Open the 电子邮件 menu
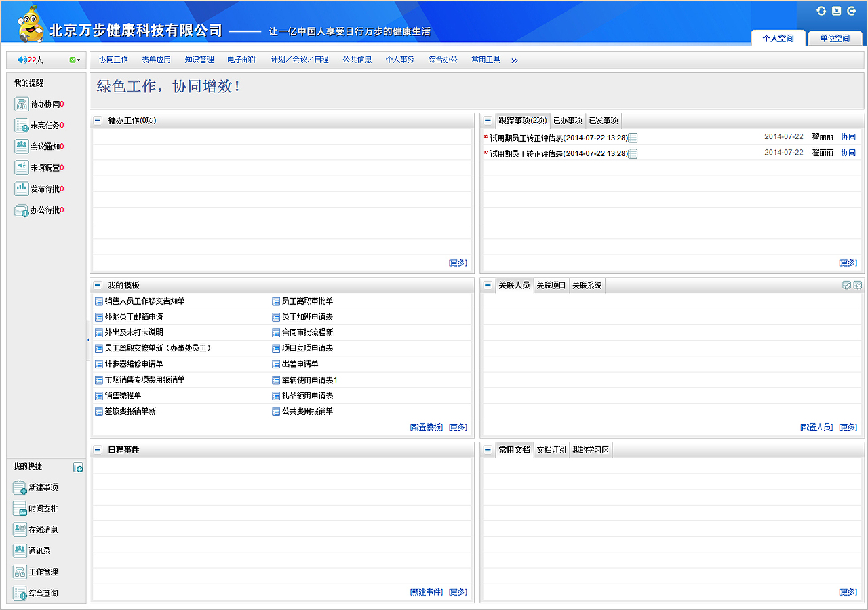The width and height of the screenshot is (868, 610). 242,60
